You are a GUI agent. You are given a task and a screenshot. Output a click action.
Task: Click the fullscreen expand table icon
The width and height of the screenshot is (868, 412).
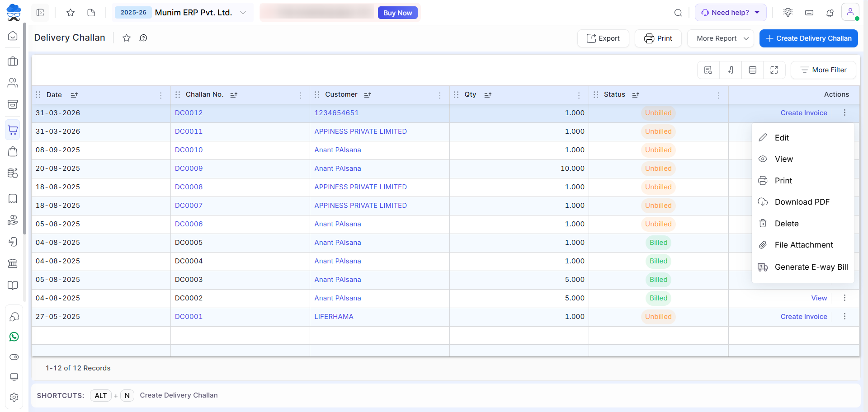coord(774,70)
